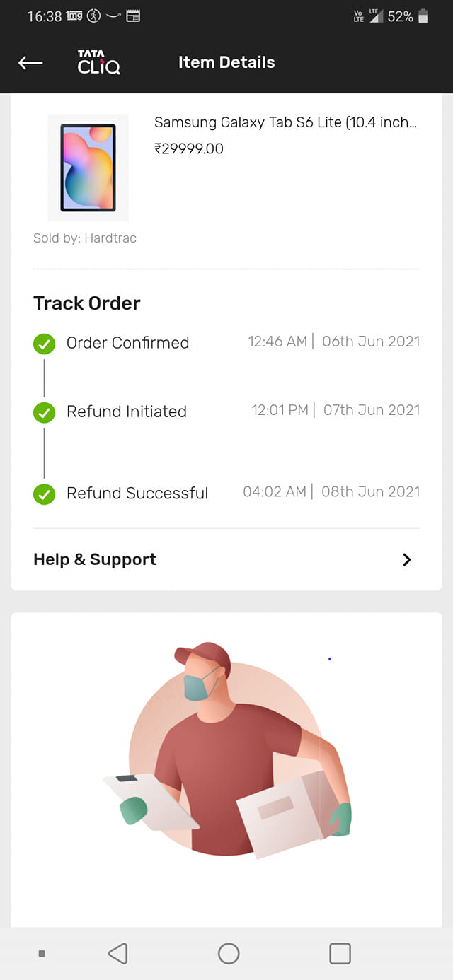Tap the Sold by: Hardtrac seller text
Image resolution: width=453 pixels, height=980 pixels.
tap(85, 238)
